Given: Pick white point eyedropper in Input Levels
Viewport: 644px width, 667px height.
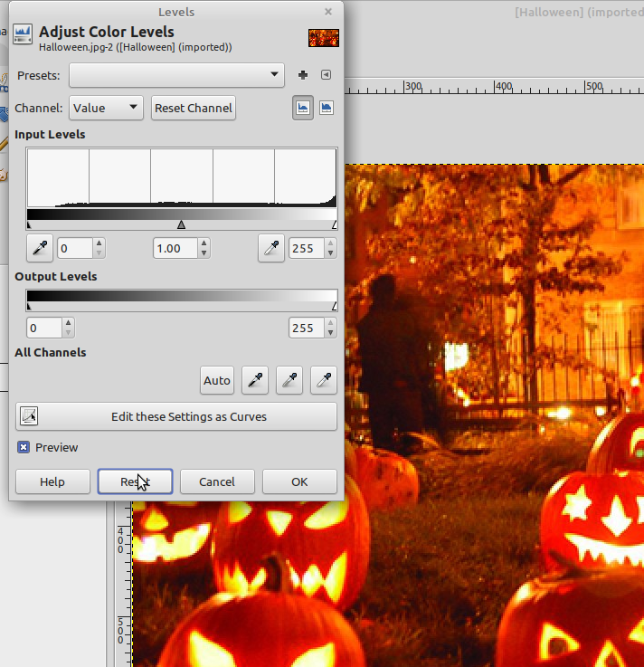Looking at the screenshot, I should point(271,248).
